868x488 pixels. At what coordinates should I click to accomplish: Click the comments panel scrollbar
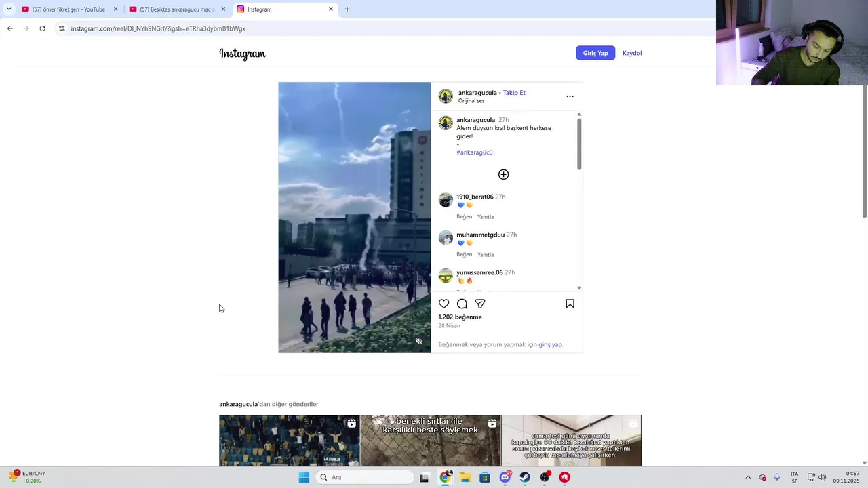(578, 144)
